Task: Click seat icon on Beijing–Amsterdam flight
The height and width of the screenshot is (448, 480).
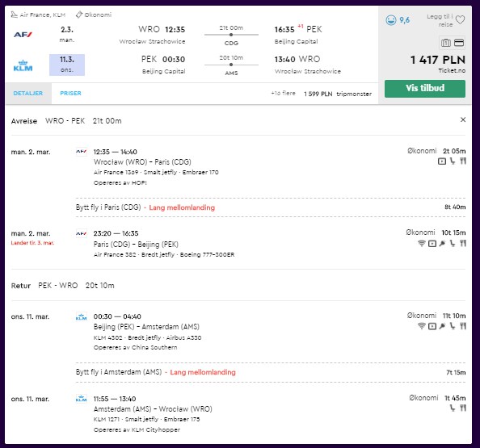Action: click(453, 326)
